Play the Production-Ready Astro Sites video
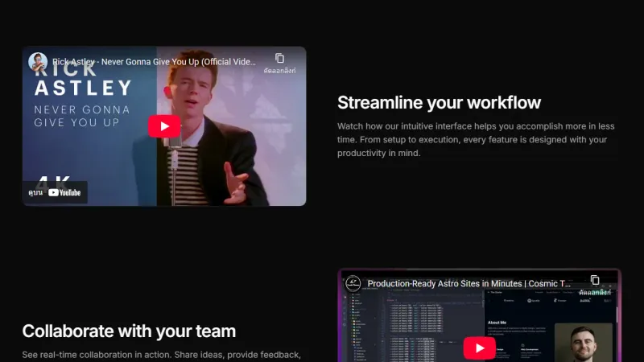This screenshot has width=644, height=362. [479, 348]
